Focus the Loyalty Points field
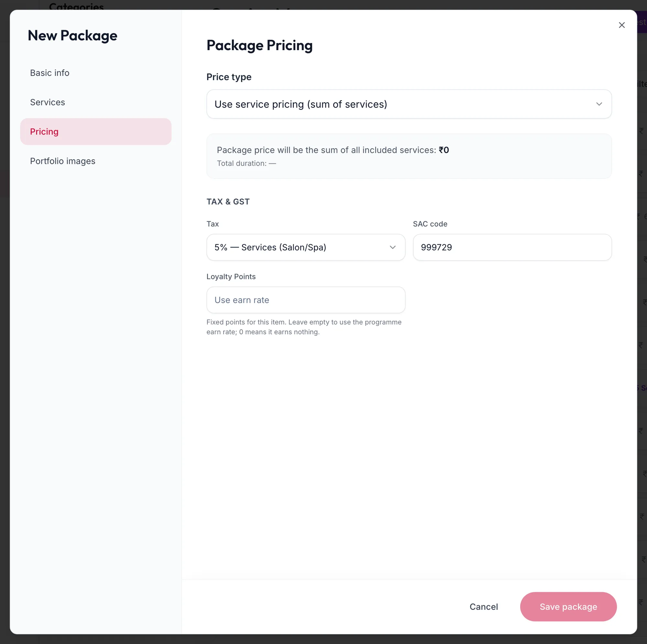647x644 pixels. (x=306, y=300)
